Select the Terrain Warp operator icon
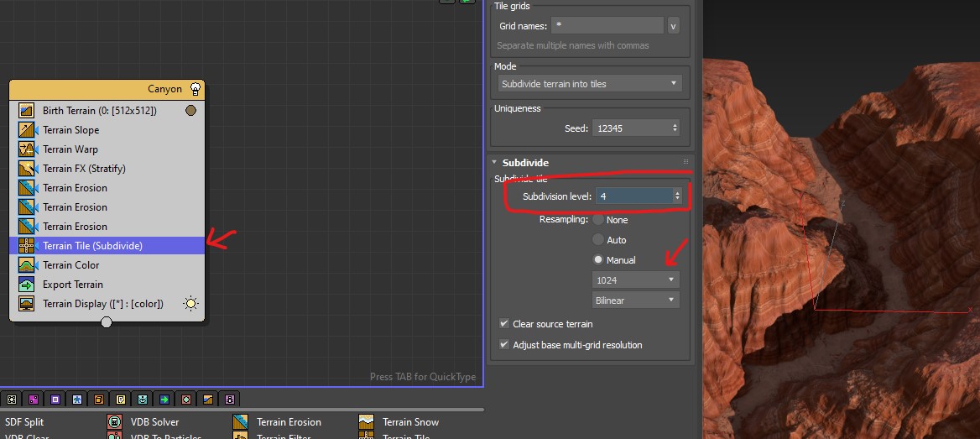Screen dimensions: 980x439 [26, 149]
